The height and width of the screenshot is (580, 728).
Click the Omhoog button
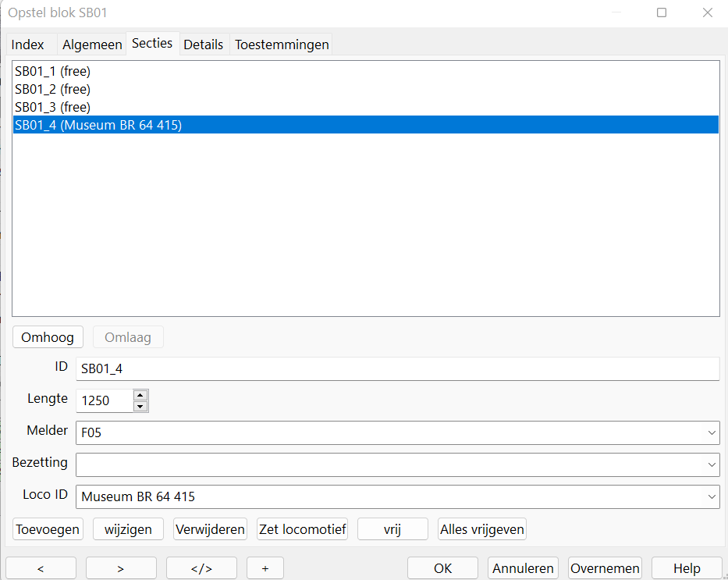pos(48,337)
